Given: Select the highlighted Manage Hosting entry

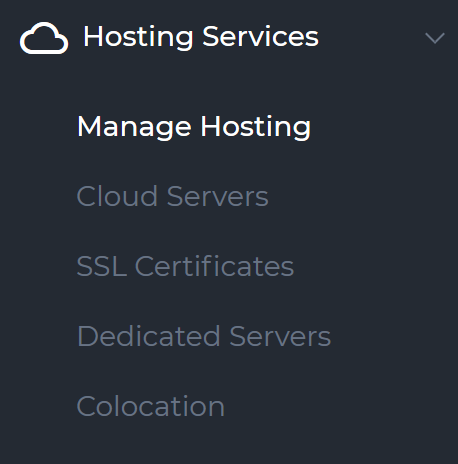Looking at the screenshot, I should pos(194,126).
